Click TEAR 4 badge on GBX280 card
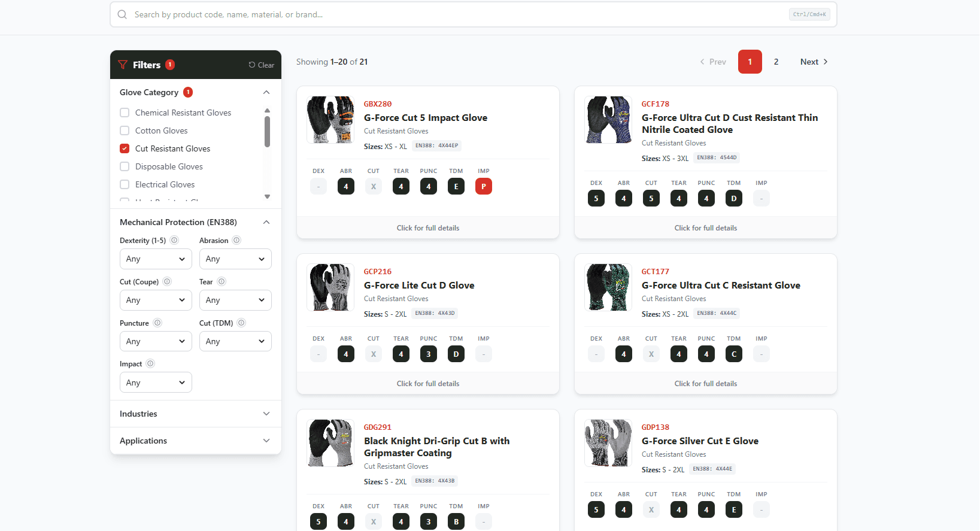The width and height of the screenshot is (980, 531). (401, 186)
